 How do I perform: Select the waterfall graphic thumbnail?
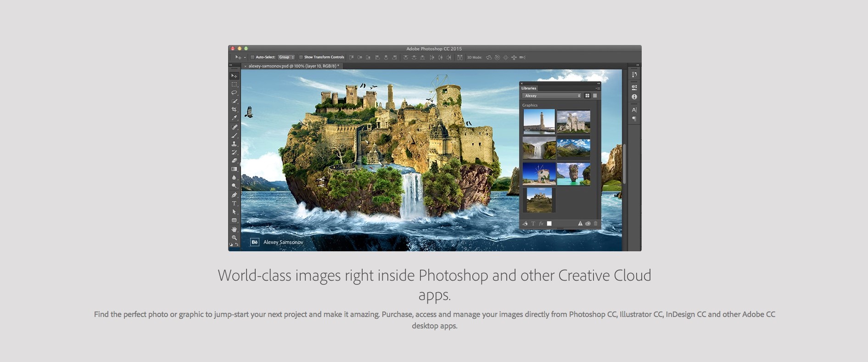[539, 148]
